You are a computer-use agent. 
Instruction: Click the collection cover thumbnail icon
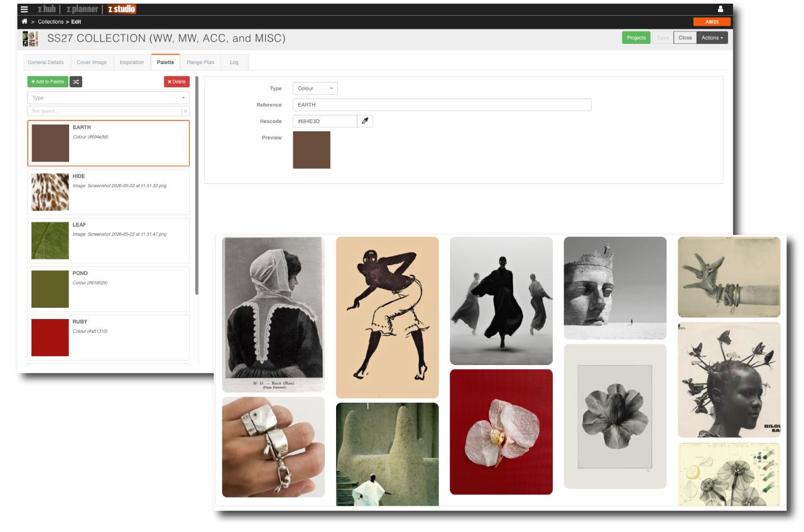pos(30,38)
